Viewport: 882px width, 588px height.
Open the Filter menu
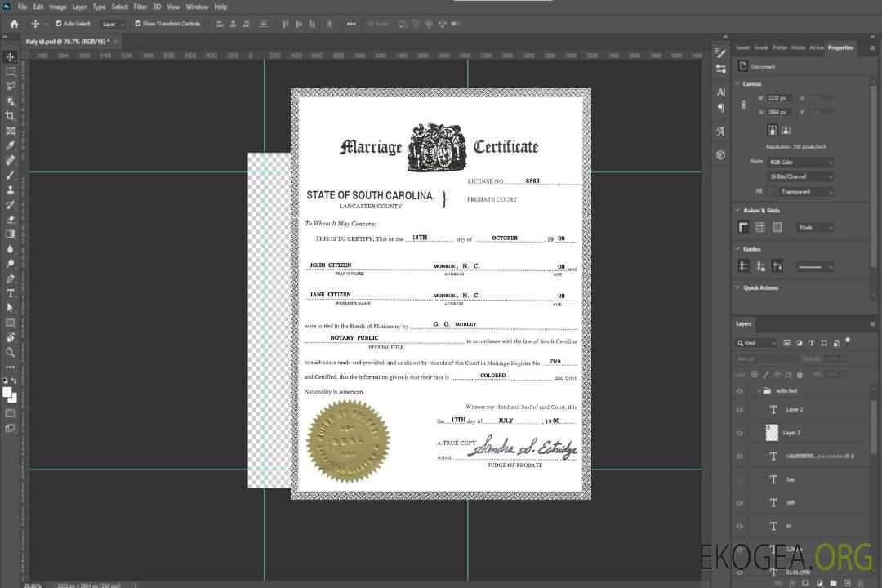(x=140, y=7)
